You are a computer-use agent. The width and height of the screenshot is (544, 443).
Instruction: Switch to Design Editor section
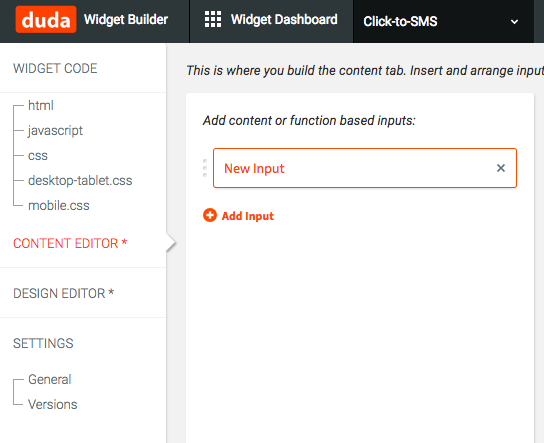pyautogui.click(x=63, y=293)
